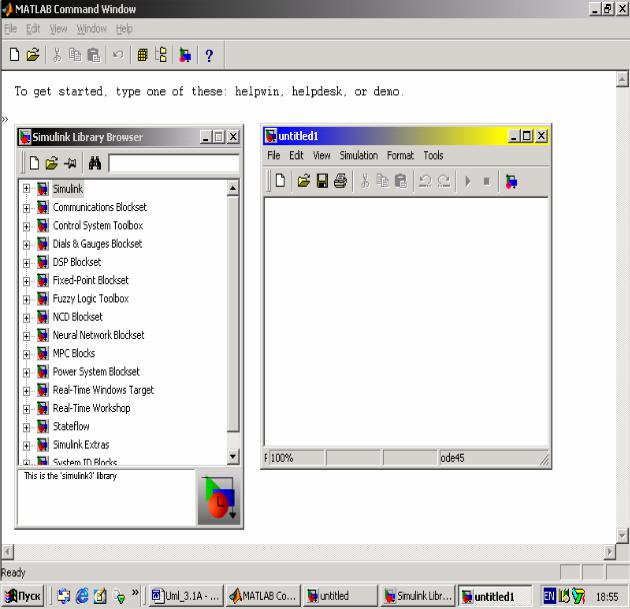Click New model icon in untitled1 toolbar
Image resolution: width=630 pixels, height=609 pixels.
(x=280, y=181)
